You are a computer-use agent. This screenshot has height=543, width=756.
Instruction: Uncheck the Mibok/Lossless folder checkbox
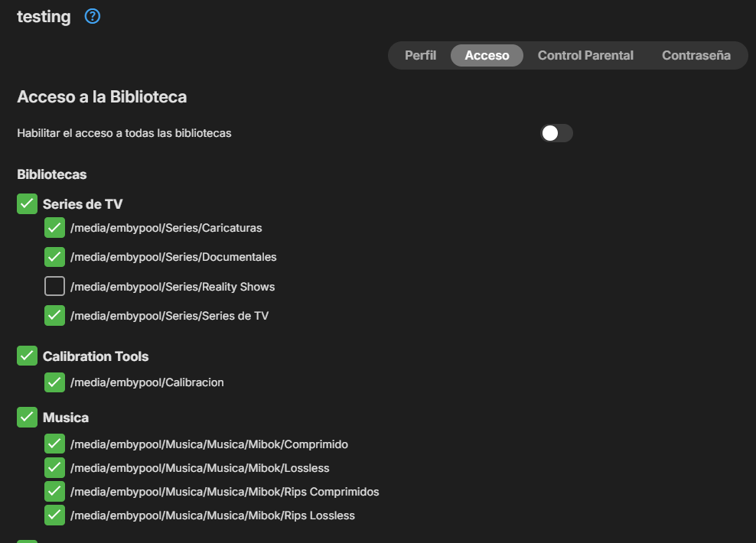[x=54, y=467]
